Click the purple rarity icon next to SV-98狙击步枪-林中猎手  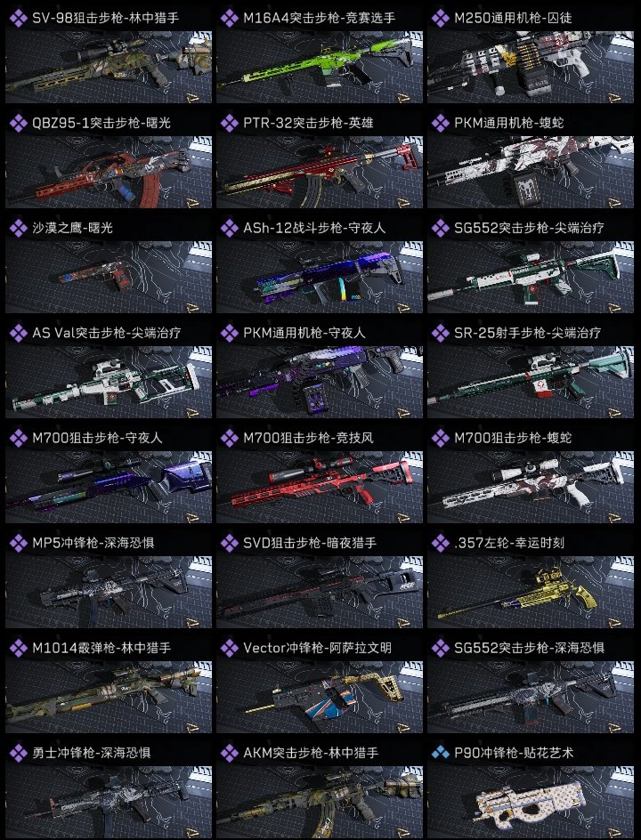(x=18, y=18)
